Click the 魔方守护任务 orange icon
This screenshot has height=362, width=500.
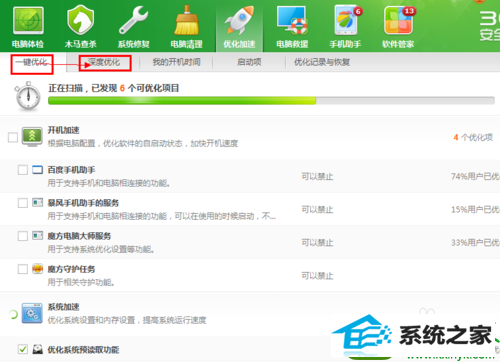point(37,269)
